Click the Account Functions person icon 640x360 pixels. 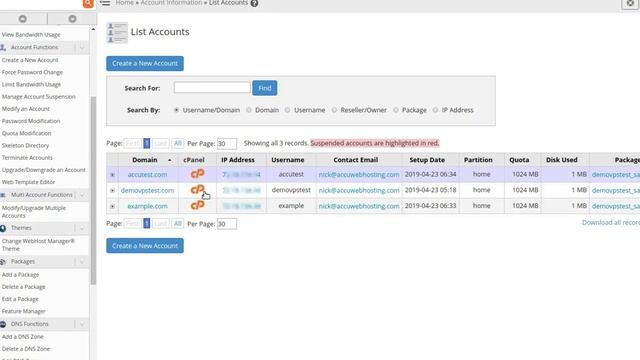pyautogui.click(x=3, y=48)
